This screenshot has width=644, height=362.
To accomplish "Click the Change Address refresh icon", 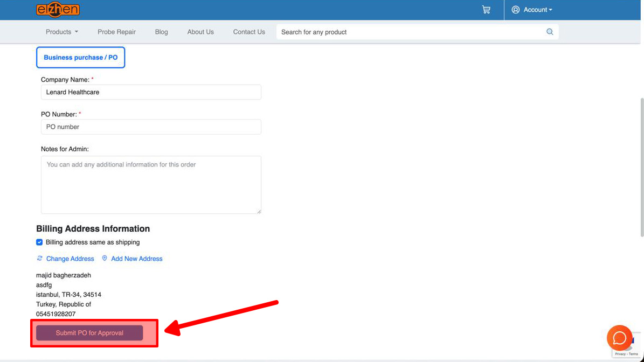I will coord(39,259).
